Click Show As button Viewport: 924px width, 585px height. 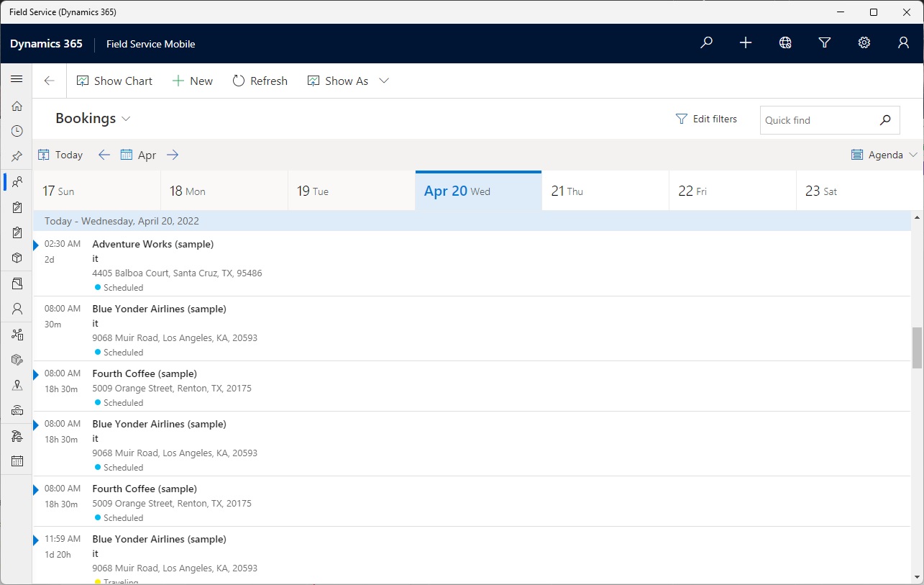(x=338, y=81)
